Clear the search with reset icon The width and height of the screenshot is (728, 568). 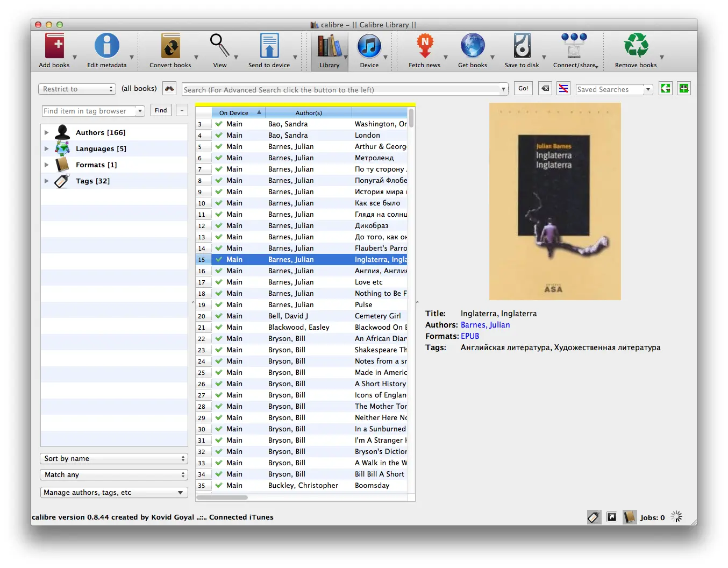(x=545, y=89)
